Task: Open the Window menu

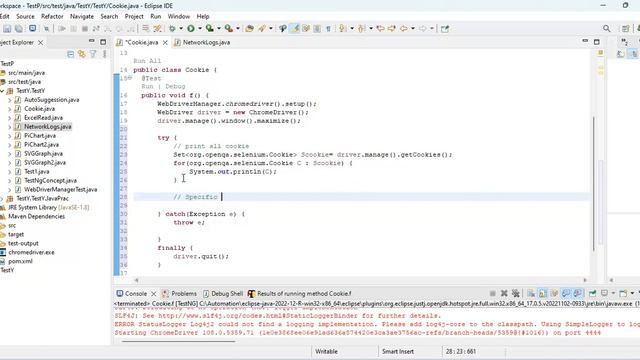Action: pos(179,16)
